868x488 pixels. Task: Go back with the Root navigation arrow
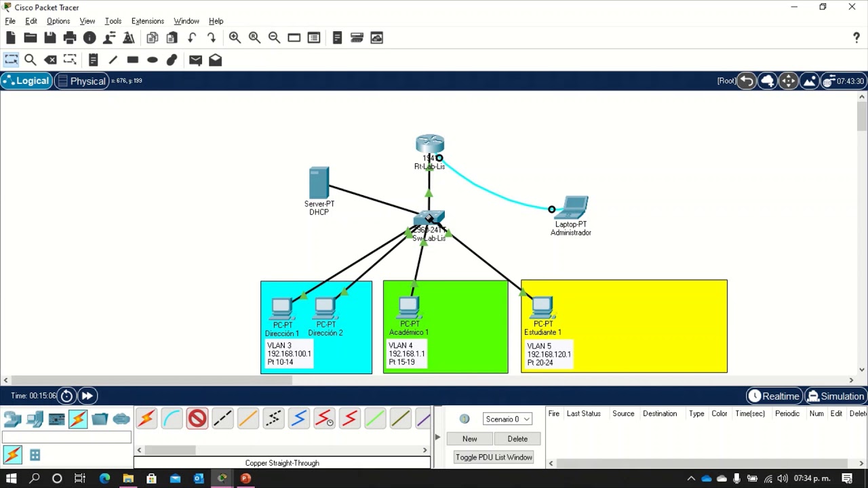pos(746,81)
